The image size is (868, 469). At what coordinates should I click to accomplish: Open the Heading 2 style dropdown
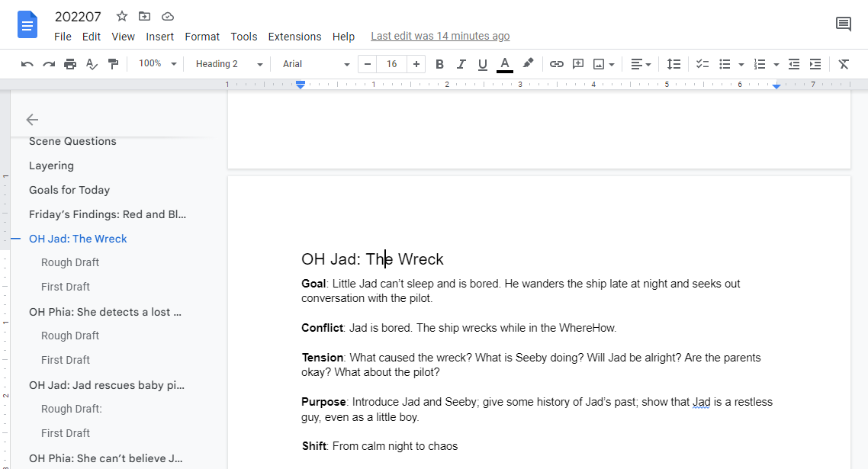[229, 64]
